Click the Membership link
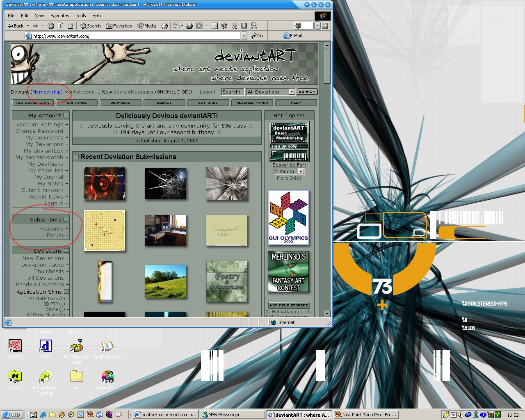 point(46,92)
